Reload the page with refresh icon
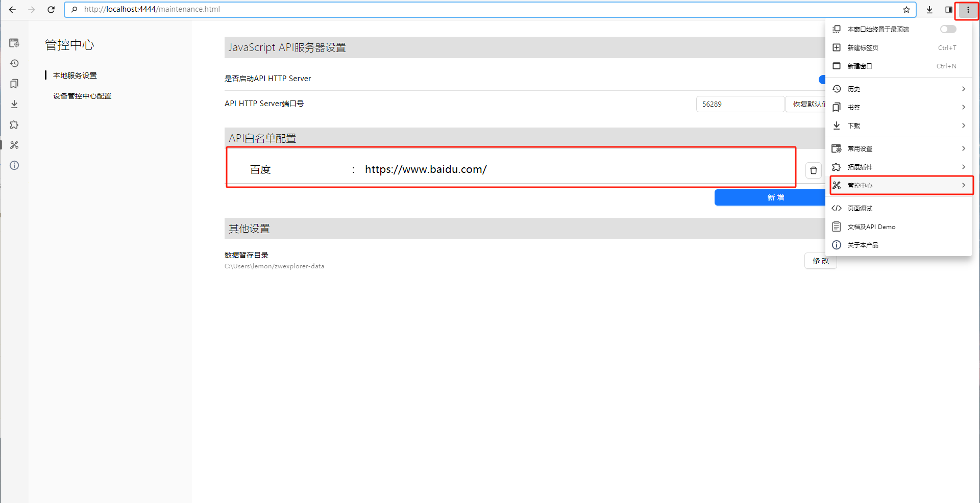The height and width of the screenshot is (503, 980). [x=51, y=10]
